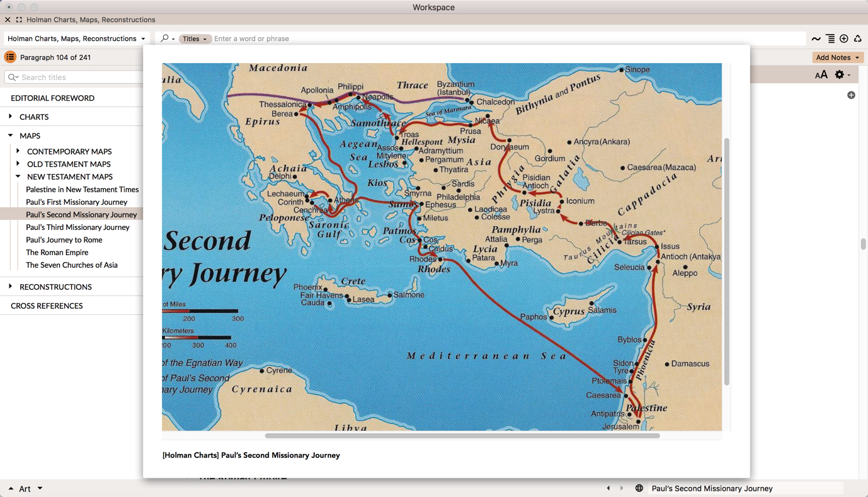Select Paul's Journey to Rome
Viewport: 868px width, 497px height.
pyautogui.click(x=64, y=240)
